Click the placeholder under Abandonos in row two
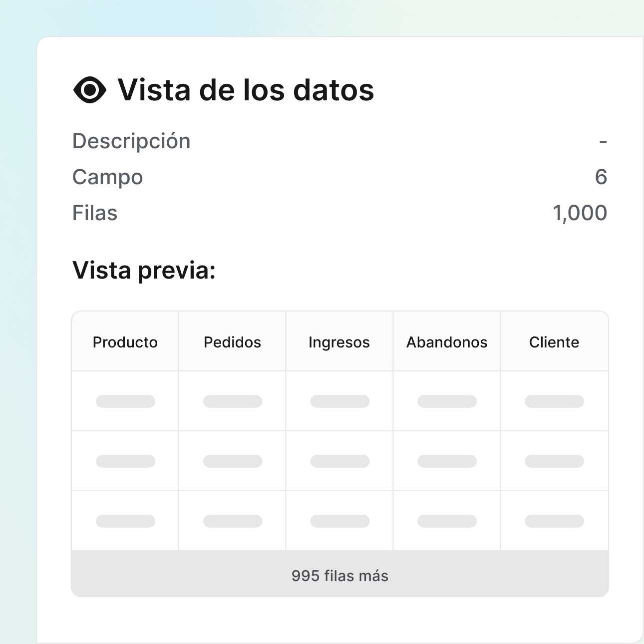The height and width of the screenshot is (644, 644). [446, 460]
